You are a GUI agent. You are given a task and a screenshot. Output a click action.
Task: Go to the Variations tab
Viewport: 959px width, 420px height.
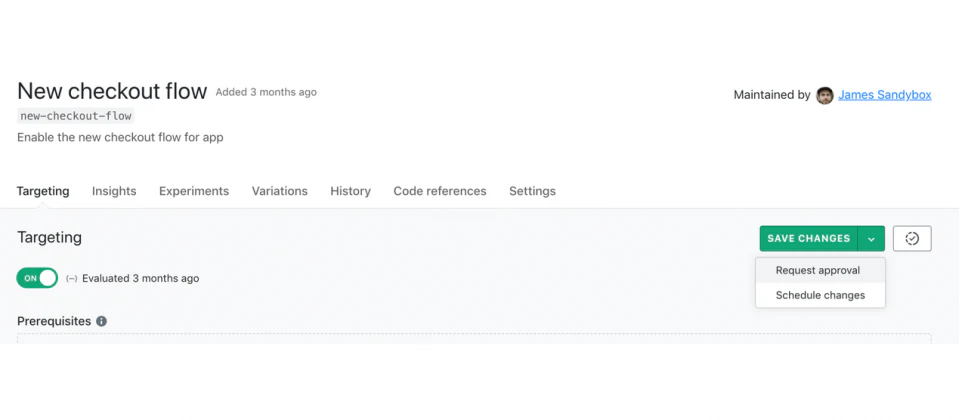coord(280,191)
